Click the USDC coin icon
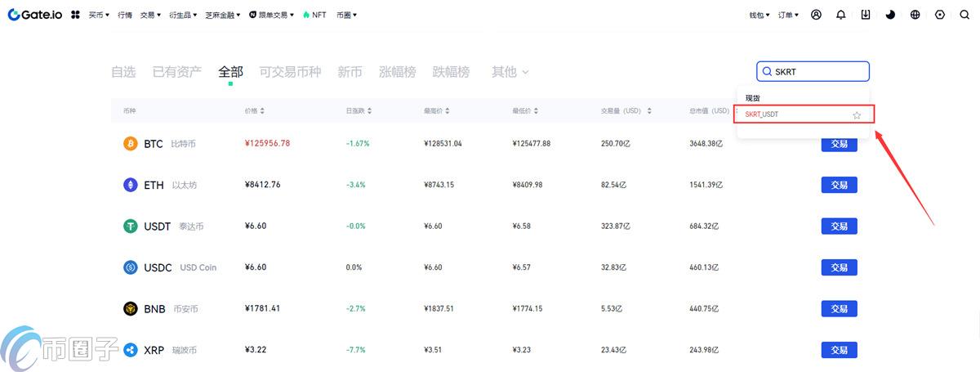The width and height of the screenshot is (980, 372). click(130, 267)
